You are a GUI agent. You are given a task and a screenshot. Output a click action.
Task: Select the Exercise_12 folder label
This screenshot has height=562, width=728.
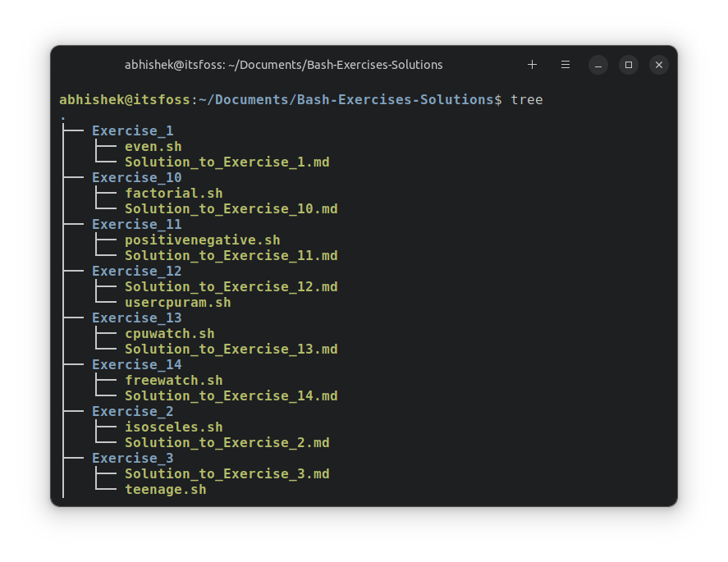136,271
